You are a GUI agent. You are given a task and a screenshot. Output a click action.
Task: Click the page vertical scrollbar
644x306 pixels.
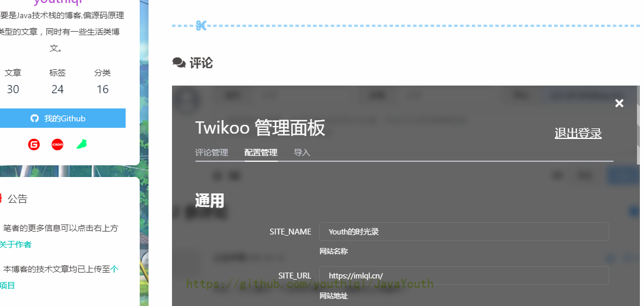tap(638, 125)
